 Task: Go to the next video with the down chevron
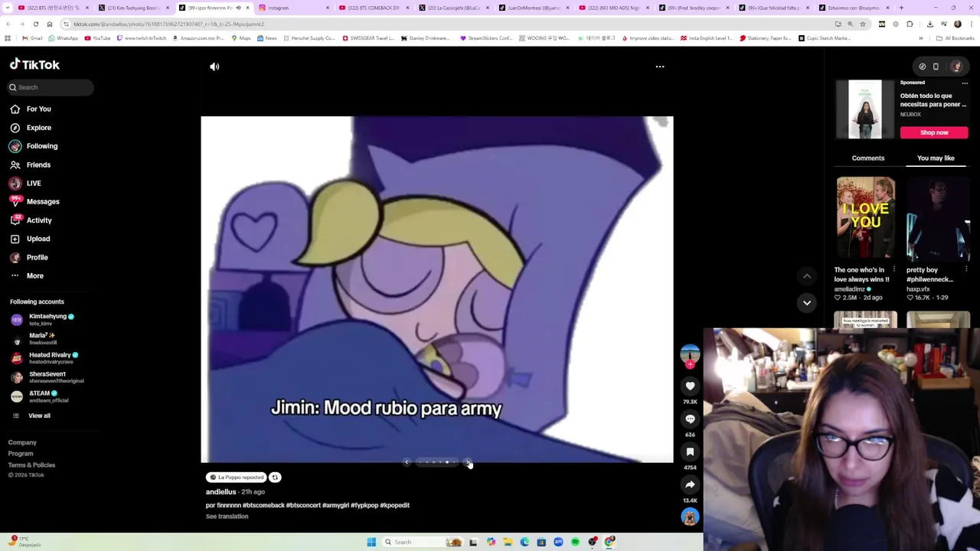pyautogui.click(x=807, y=303)
